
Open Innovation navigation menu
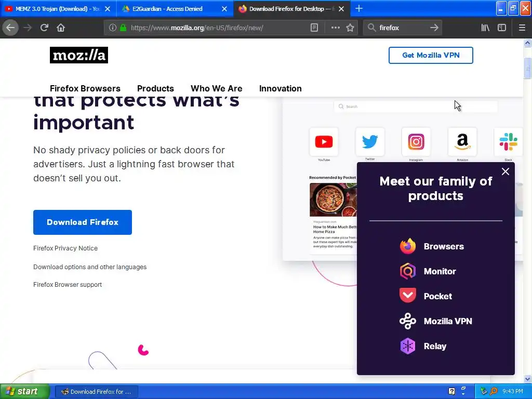(x=280, y=88)
